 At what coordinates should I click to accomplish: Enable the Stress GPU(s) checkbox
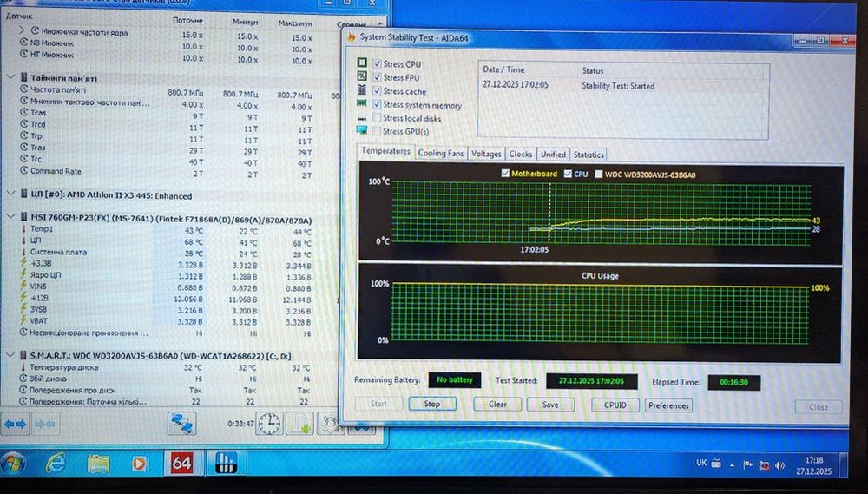tap(377, 131)
